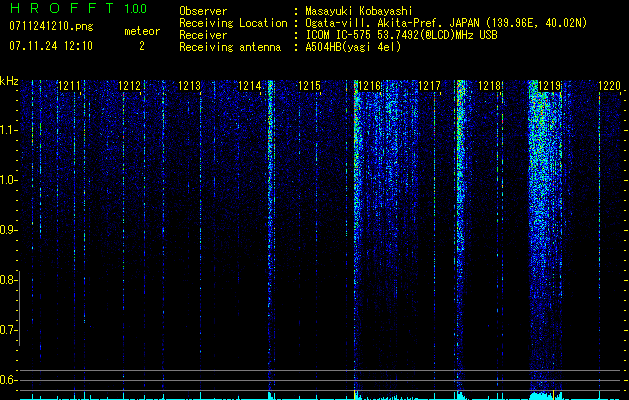Click the 1220 time marker

(609, 86)
